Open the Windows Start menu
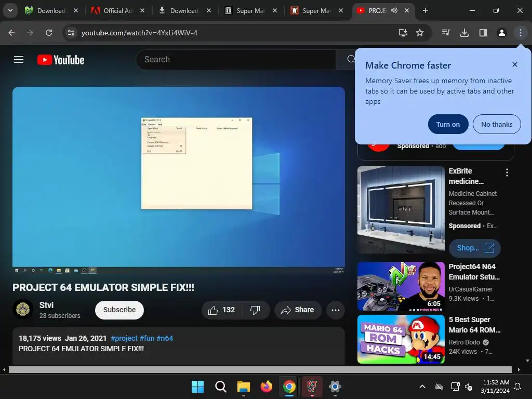Screen dimensions: 532x399 tap(197, 387)
